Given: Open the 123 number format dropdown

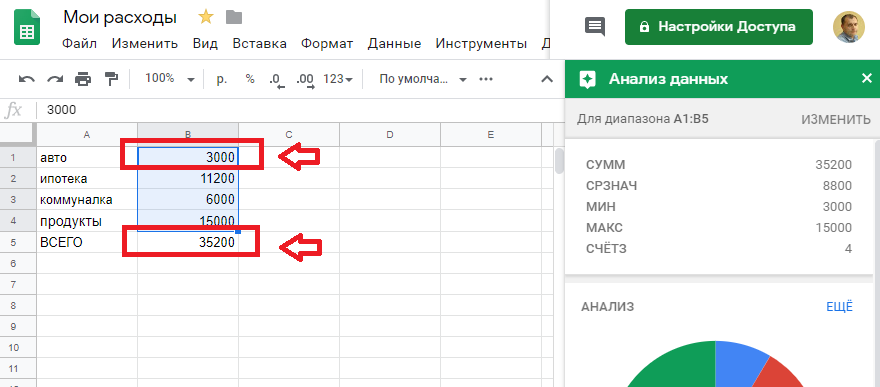Looking at the screenshot, I should [x=338, y=79].
